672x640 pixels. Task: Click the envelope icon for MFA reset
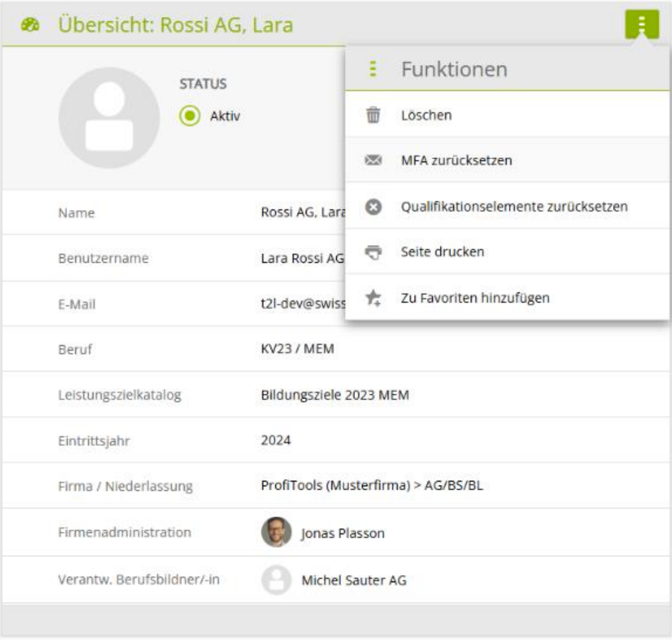373,160
